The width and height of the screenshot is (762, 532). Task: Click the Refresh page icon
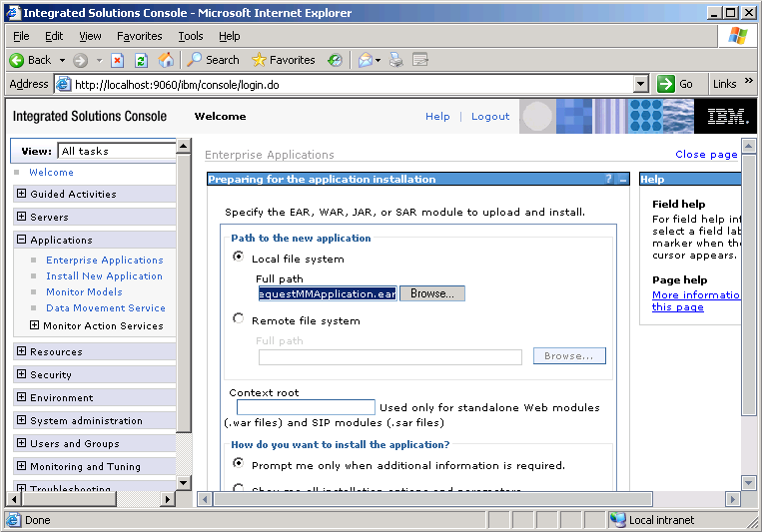(141, 60)
